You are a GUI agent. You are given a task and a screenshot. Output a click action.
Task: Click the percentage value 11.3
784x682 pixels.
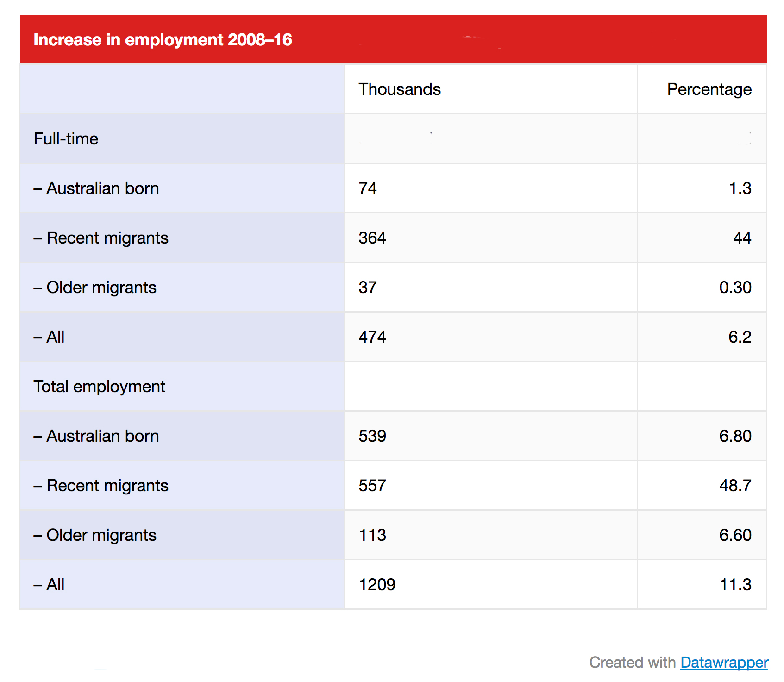(736, 585)
